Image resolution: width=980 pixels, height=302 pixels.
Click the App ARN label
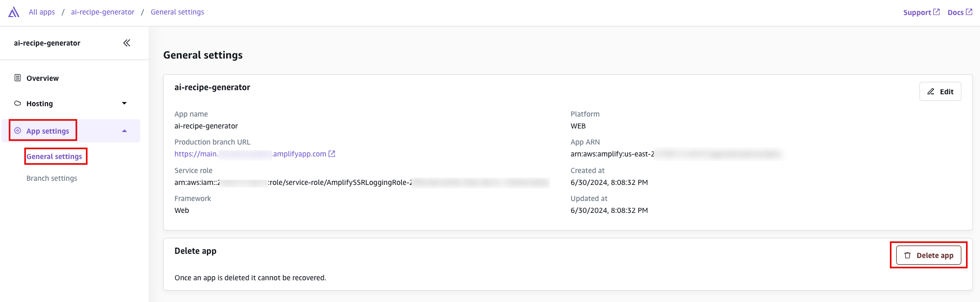pyautogui.click(x=585, y=142)
